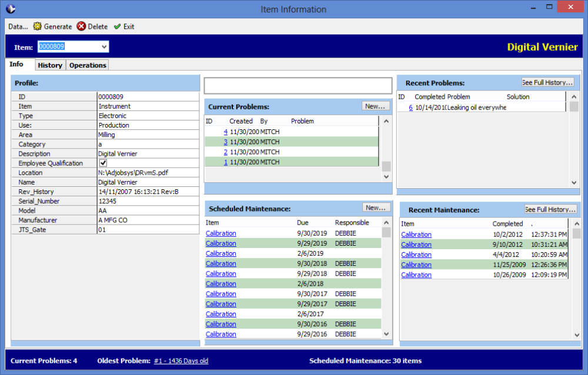
Task: Open Calibration due 9/29/2019
Action: tap(221, 243)
